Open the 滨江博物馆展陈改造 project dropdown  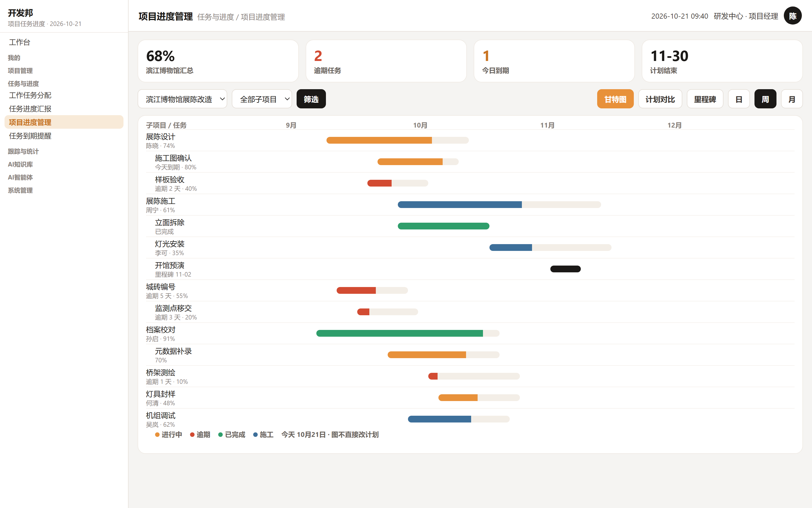[x=182, y=99]
